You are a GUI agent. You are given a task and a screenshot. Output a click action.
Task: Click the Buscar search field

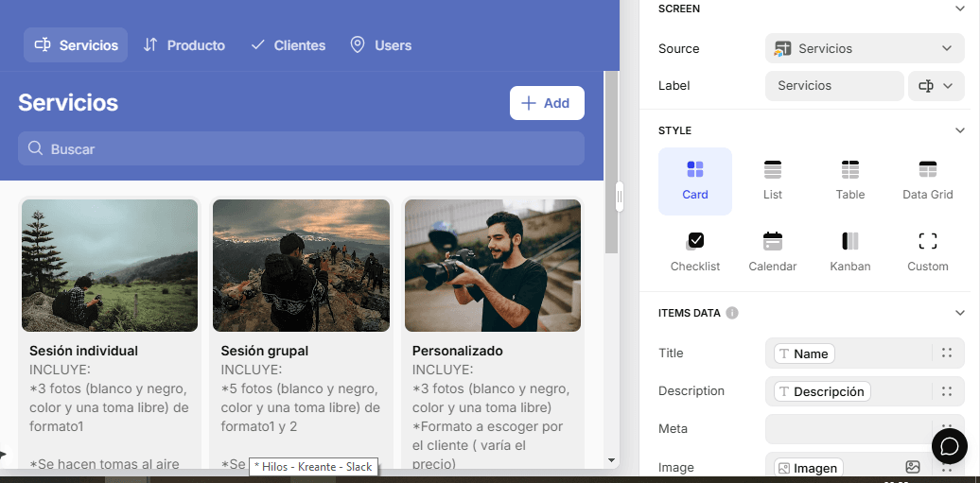pyautogui.click(x=301, y=148)
